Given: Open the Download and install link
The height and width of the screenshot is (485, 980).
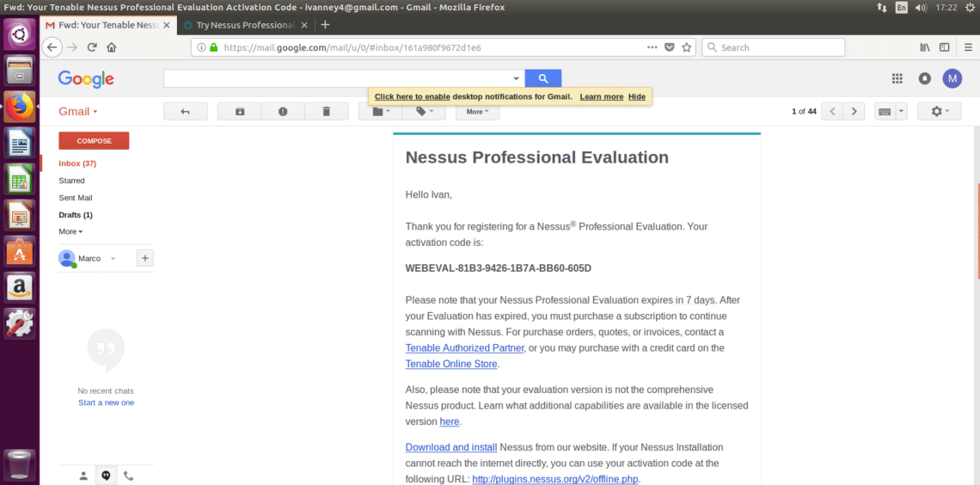Looking at the screenshot, I should pyautogui.click(x=451, y=447).
